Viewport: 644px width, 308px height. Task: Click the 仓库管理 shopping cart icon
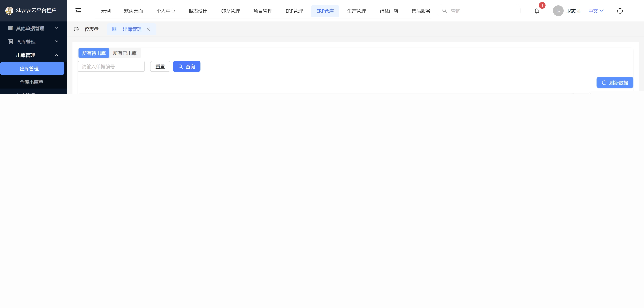(x=11, y=41)
